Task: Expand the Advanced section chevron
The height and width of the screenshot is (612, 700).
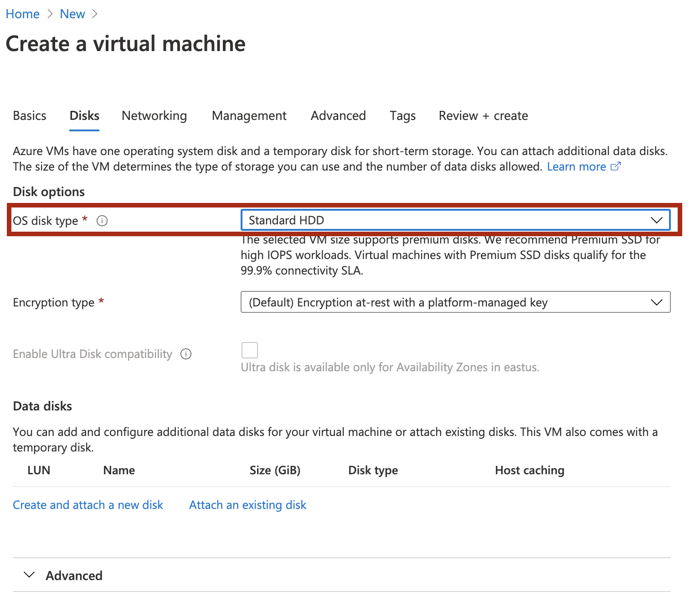Action: 29,575
